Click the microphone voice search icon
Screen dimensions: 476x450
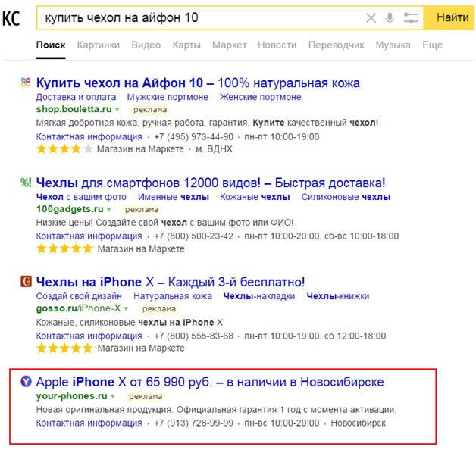click(390, 17)
